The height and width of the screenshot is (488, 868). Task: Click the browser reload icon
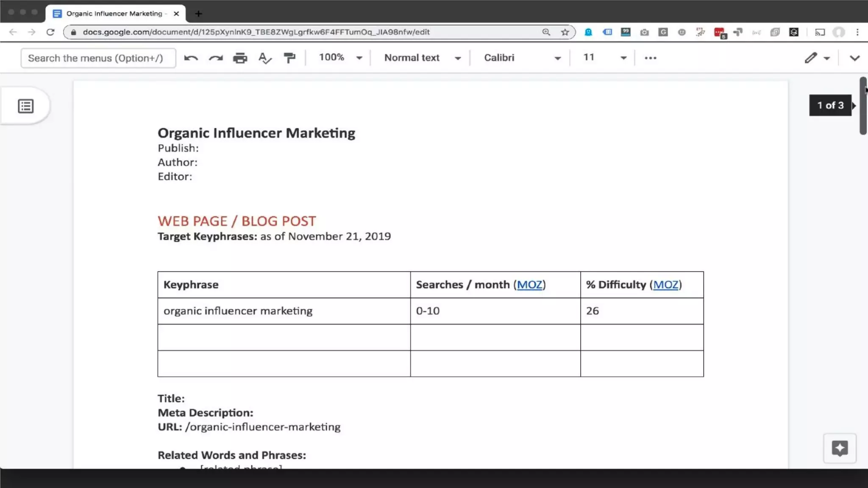click(50, 32)
